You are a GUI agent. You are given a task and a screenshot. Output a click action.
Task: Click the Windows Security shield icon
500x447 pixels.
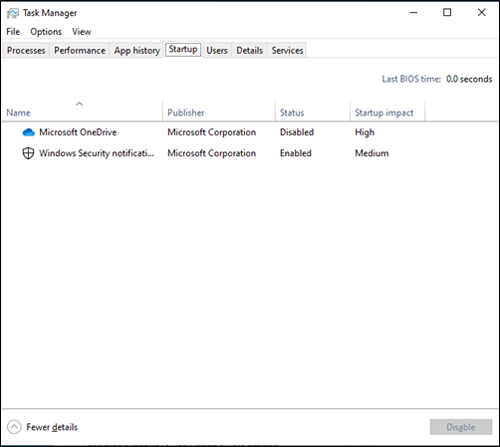[x=28, y=153]
